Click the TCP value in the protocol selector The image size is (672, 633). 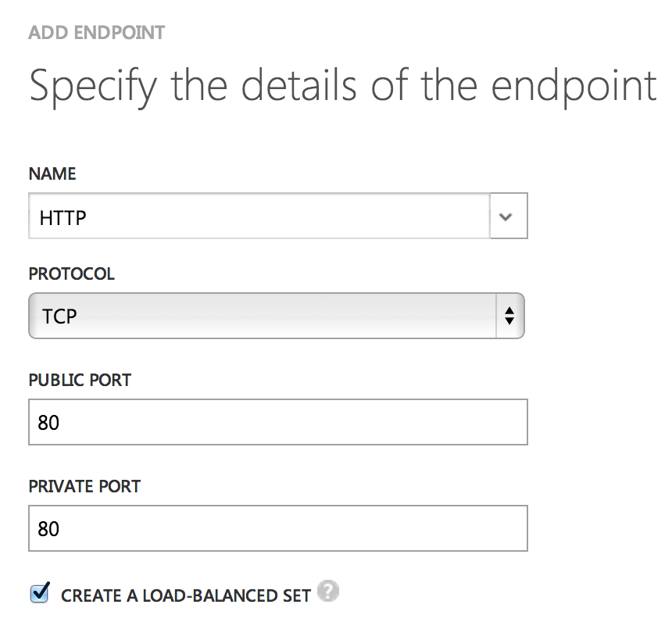pyautogui.click(x=59, y=316)
